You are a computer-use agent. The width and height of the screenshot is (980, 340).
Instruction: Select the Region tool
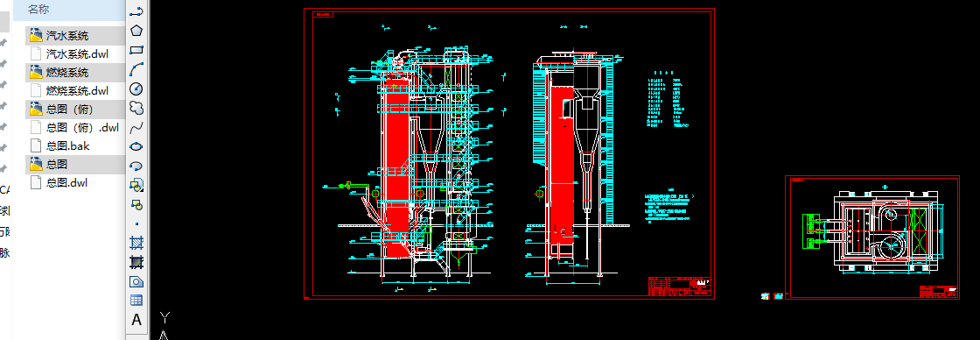tap(136, 281)
